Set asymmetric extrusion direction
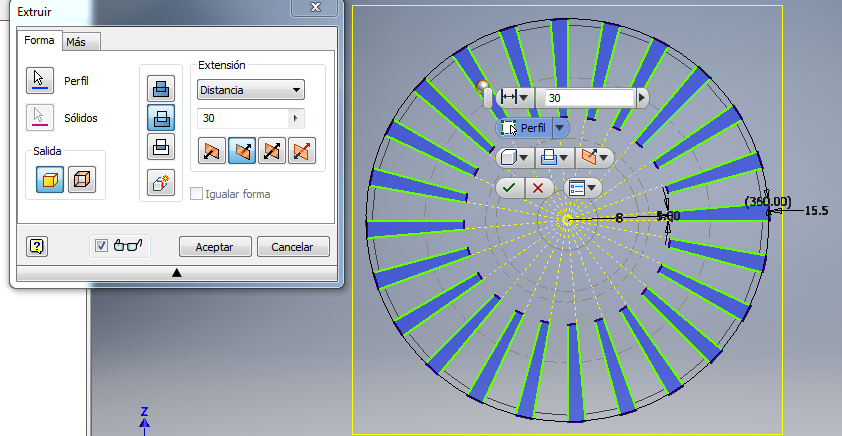Viewport: 842px width, 436px height. (302, 151)
